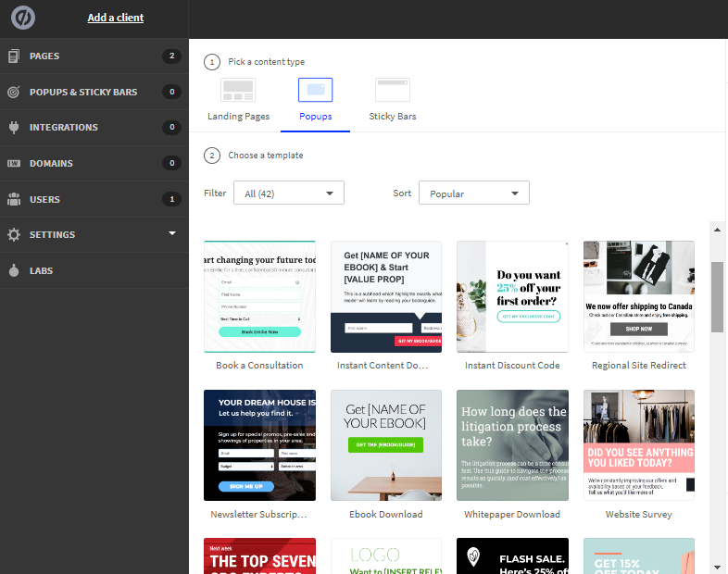
Task: Choose the Book a Consultation template thumbnail
Action: (259, 296)
